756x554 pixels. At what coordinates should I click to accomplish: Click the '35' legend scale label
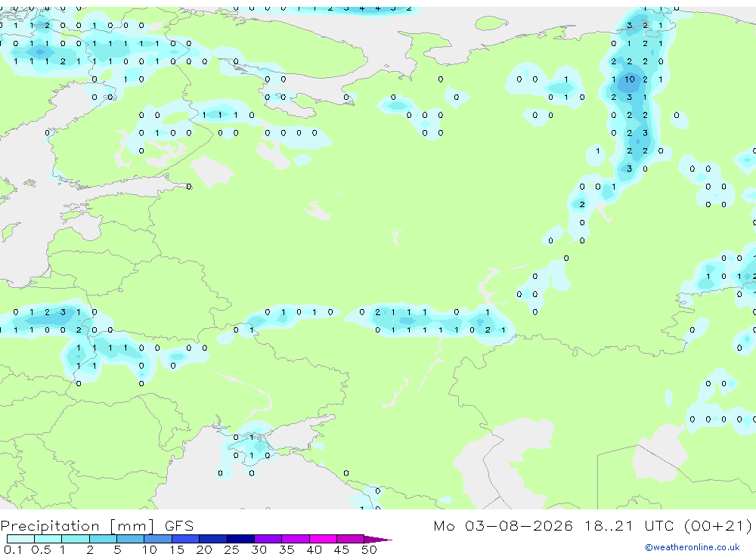[x=287, y=549]
